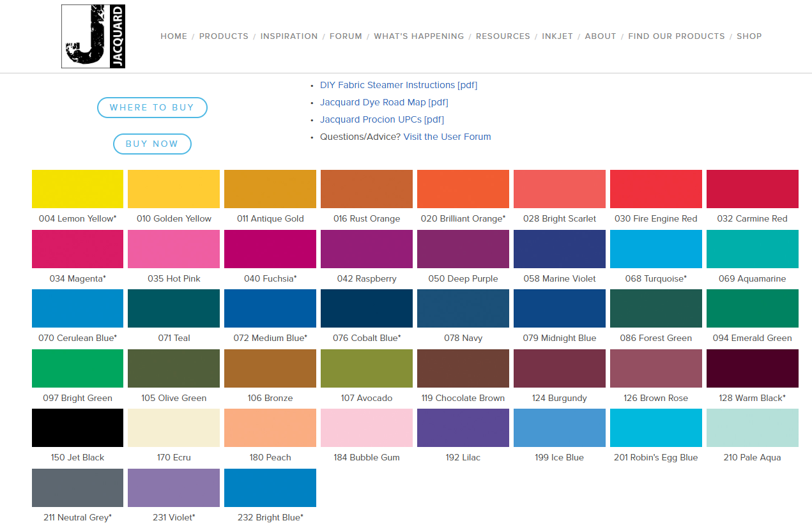Click the 107 Avocado swatch
The image size is (812, 530).
(367, 368)
